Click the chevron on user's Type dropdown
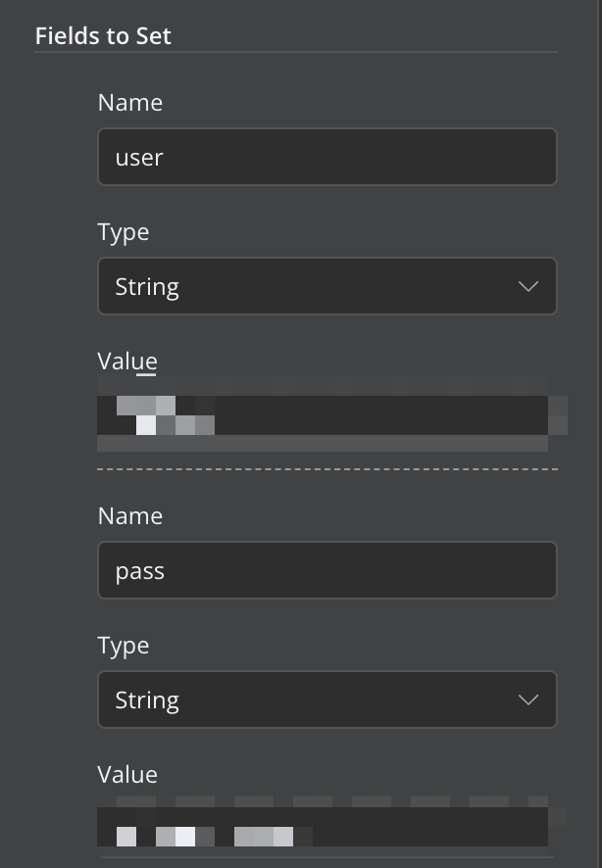 coord(527,287)
